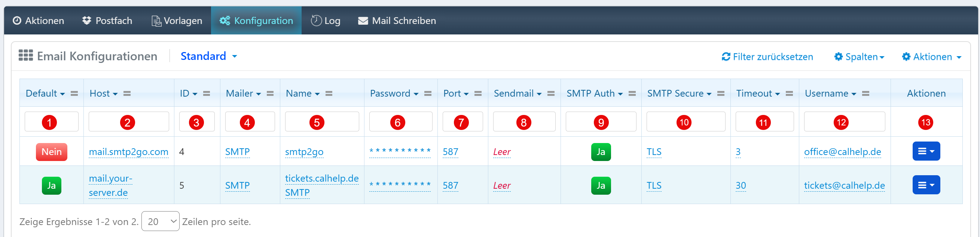Screen dimensions: 980x237
Task: Click the Spalten gear icon
Action: [x=839, y=57]
